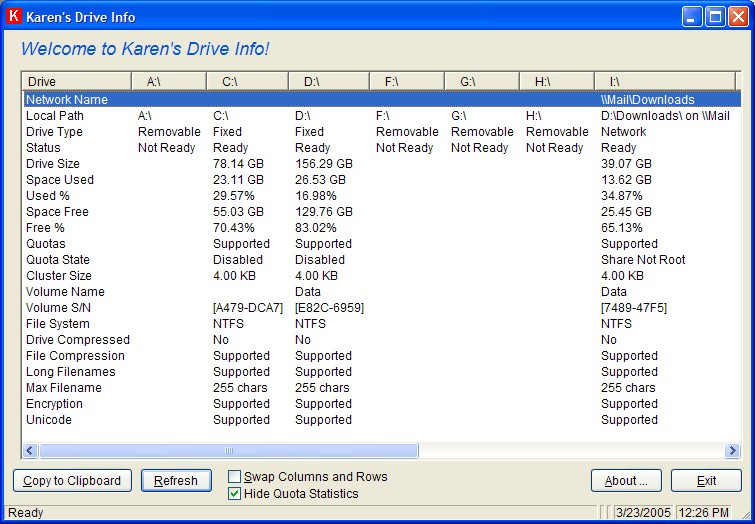Click the horizontal scrollbar thumb
Image resolution: width=755 pixels, height=524 pixels.
click(228, 451)
